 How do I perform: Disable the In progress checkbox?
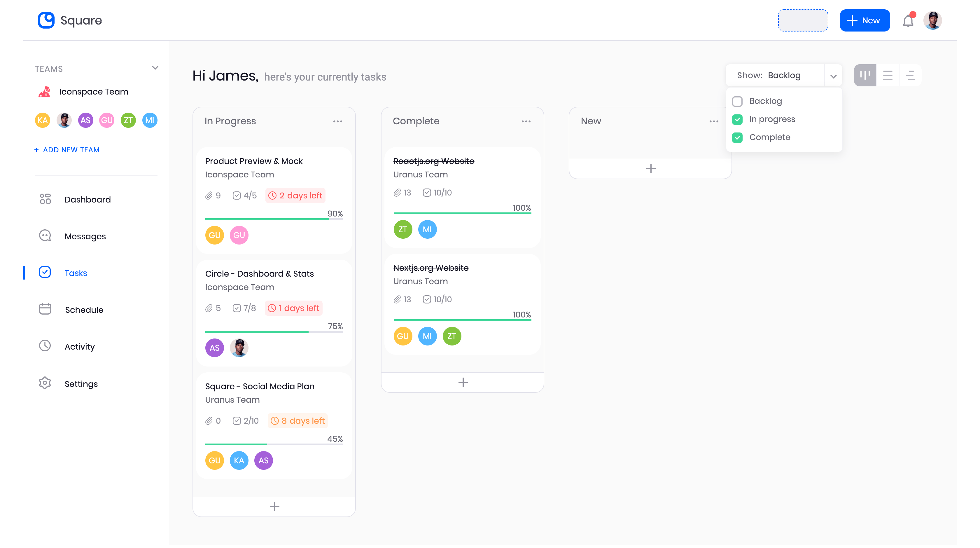point(738,119)
